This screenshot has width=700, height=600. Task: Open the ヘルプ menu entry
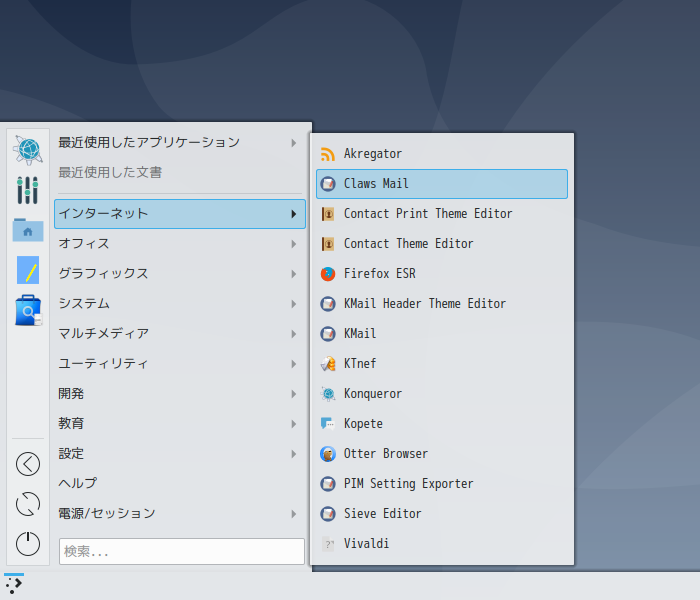180,483
